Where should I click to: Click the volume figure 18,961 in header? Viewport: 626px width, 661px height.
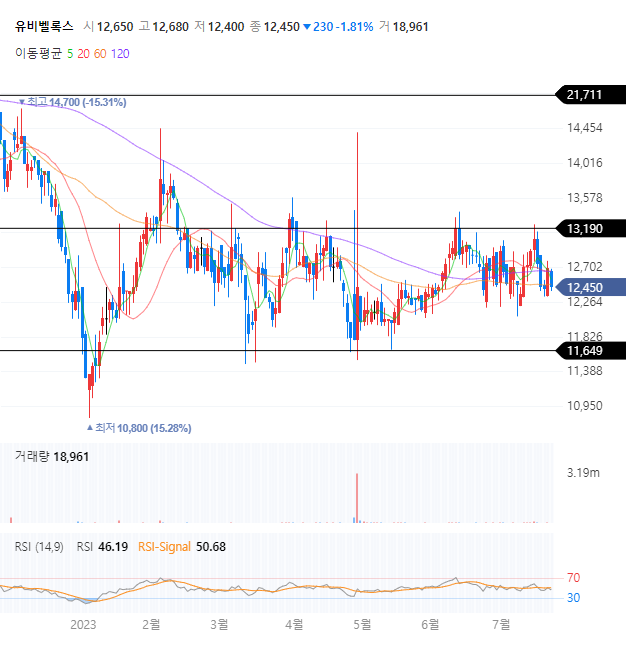click(411, 27)
